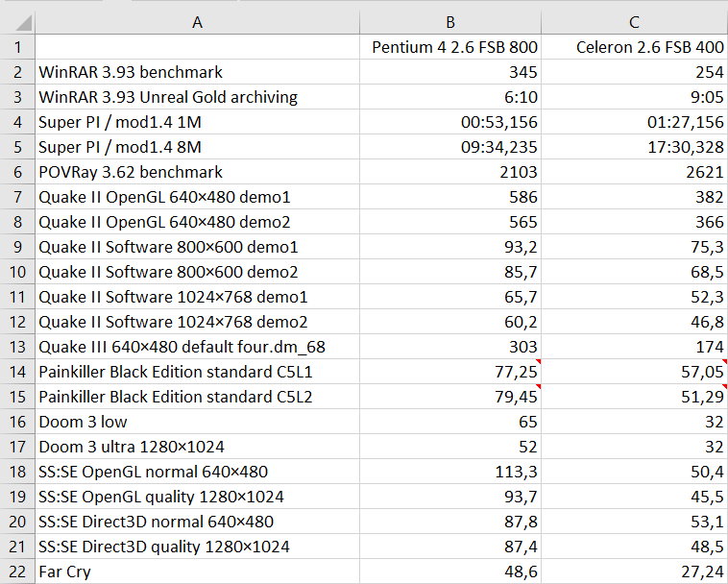Click 'Painkiller Black Edition standard C5L2' cell
Image resolution: width=728 pixels, height=584 pixels.
point(197,397)
